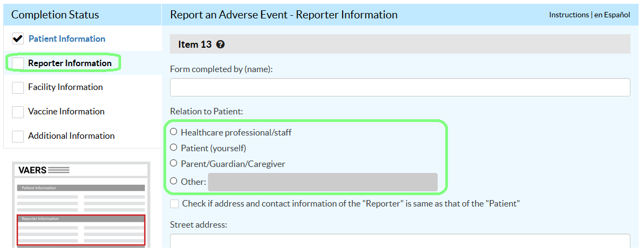The width and height of the screenshot is (644, 251).
Task: Go to Patient Information section
Action: [x=67, y=38]
